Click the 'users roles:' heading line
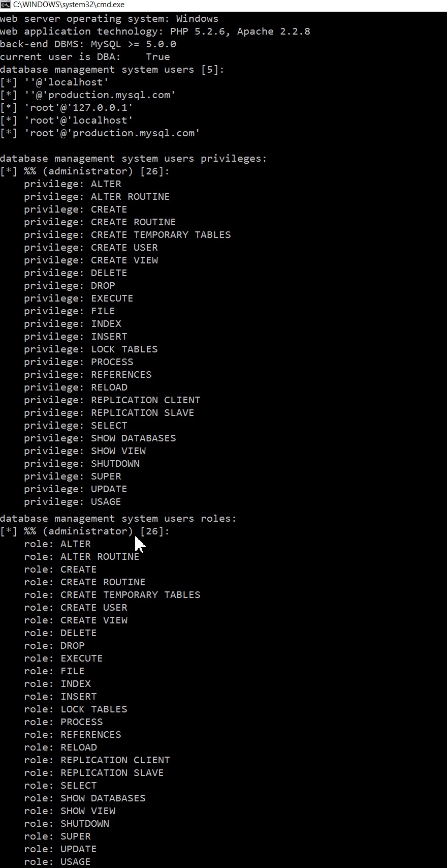 click(118, 519)
